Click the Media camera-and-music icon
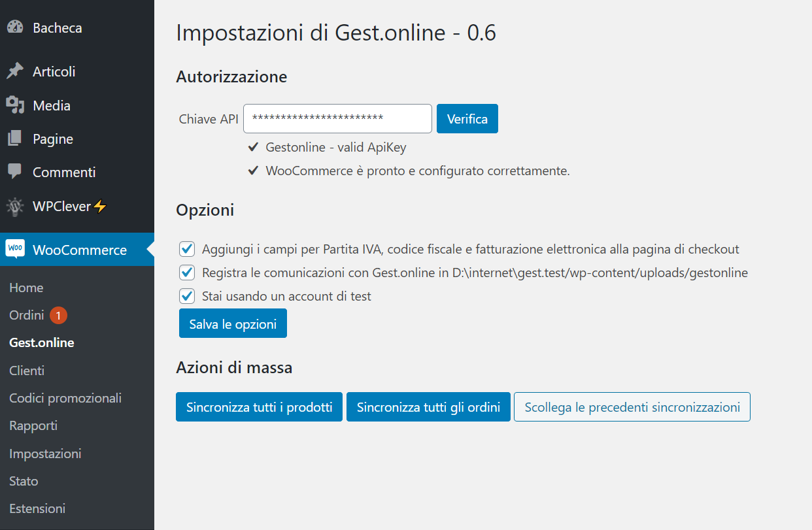Screen dimensions: 812x530 [15, 105]
